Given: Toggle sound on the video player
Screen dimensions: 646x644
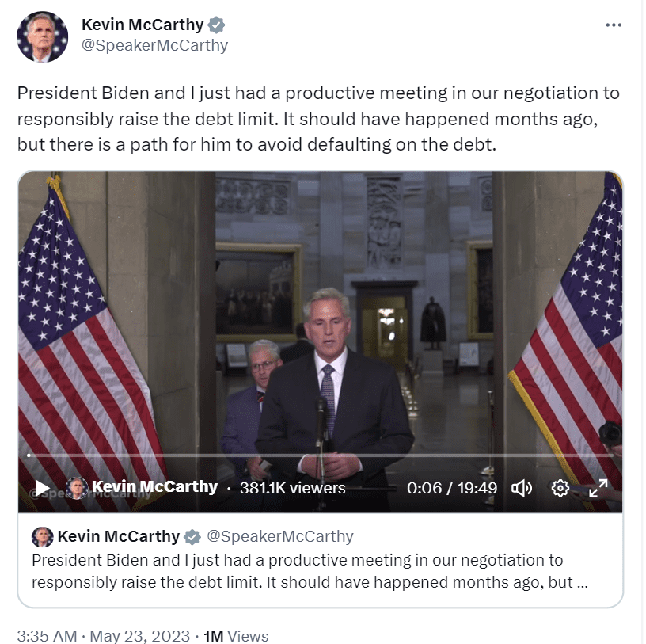Looking at the screenshot, I should point(522,489).
